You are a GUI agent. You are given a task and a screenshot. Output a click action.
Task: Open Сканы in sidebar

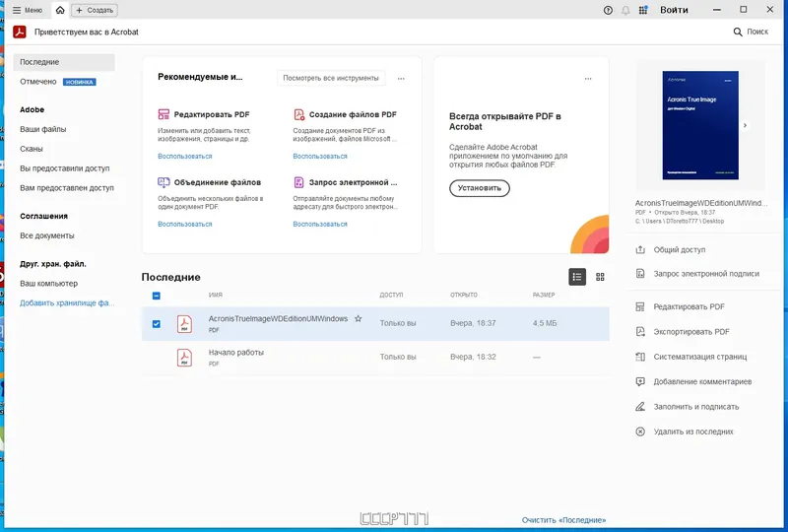click(32, 149)
